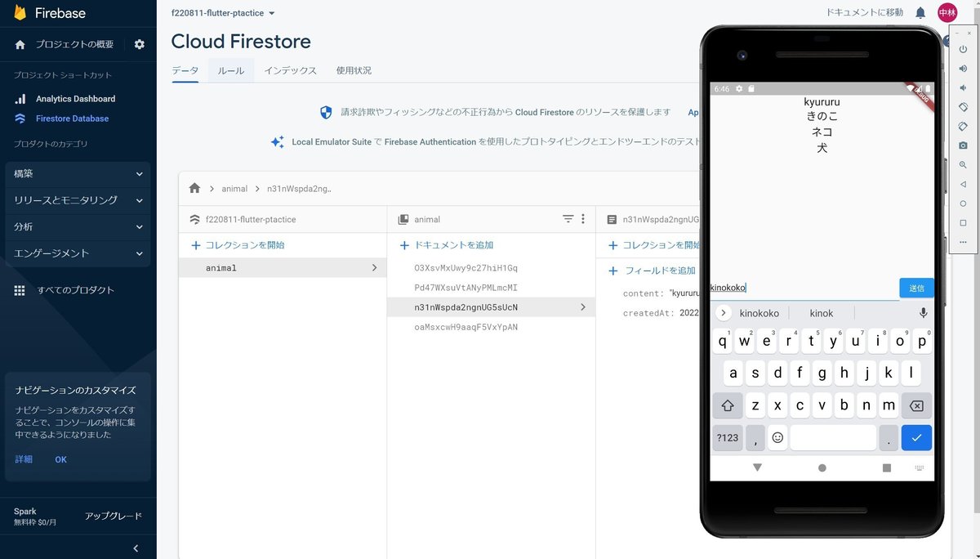The image size is (980, 559).
Task: Take an emulator screenshot with camera icon
Action: tap(963, 145)
